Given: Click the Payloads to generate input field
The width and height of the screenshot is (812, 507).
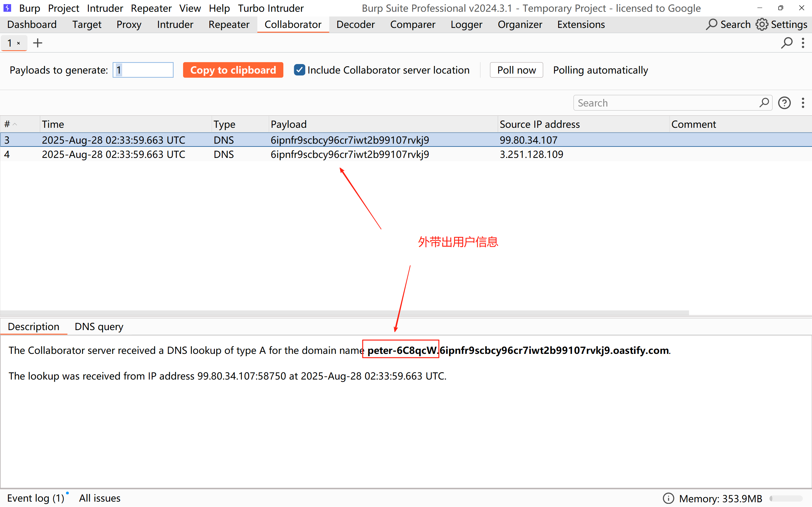Looking at the screenshot, I should (143, 70).
